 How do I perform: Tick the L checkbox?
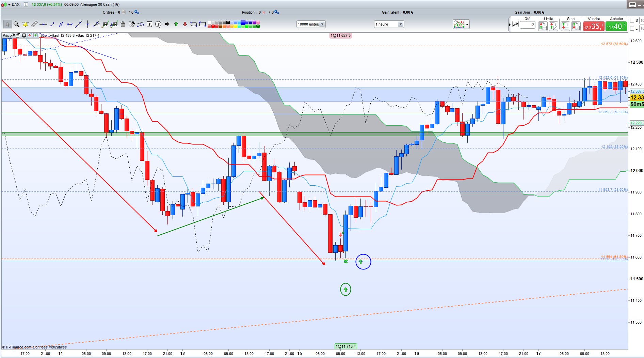pos(632,29)
